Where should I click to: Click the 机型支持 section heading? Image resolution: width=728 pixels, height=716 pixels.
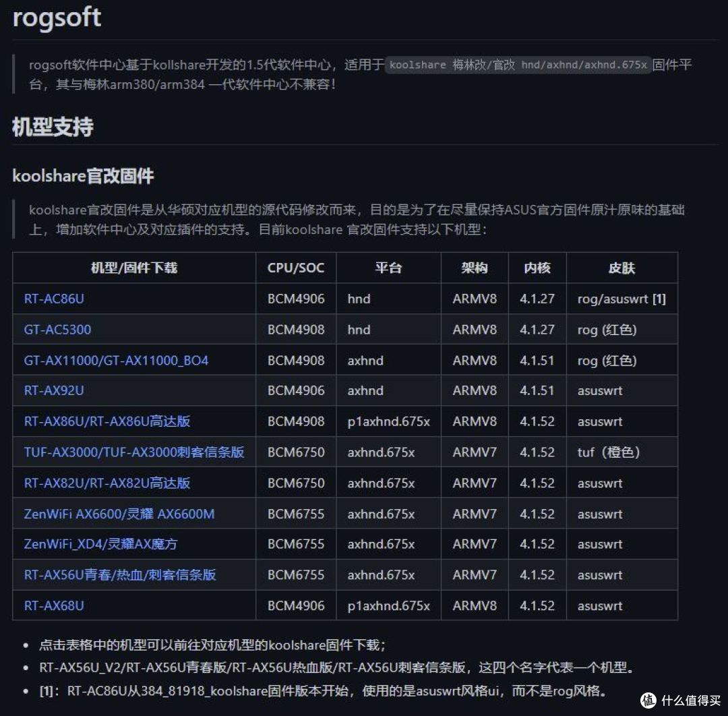pos(53,127)
